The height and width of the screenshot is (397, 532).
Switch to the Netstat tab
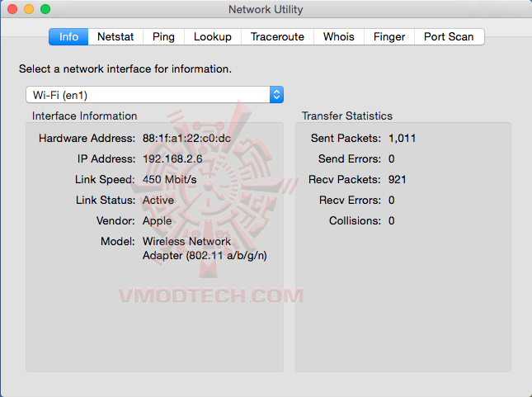(x=115, y=37)
